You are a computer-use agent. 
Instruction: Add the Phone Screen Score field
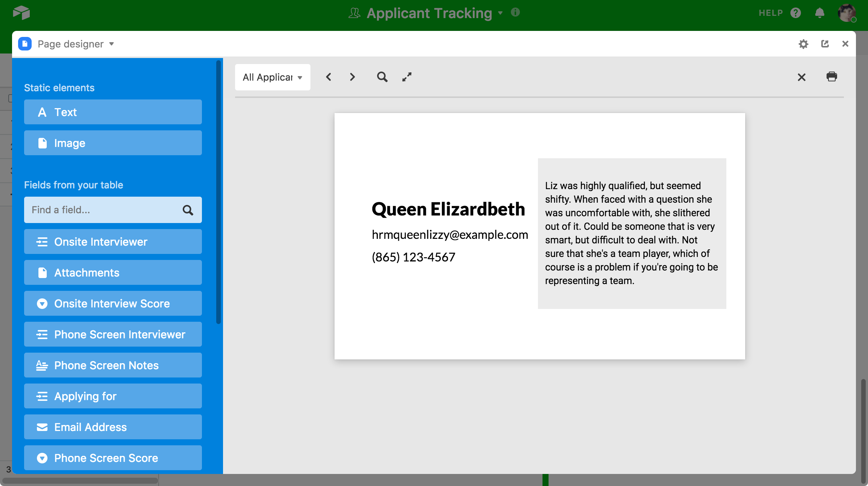[113, 458]
